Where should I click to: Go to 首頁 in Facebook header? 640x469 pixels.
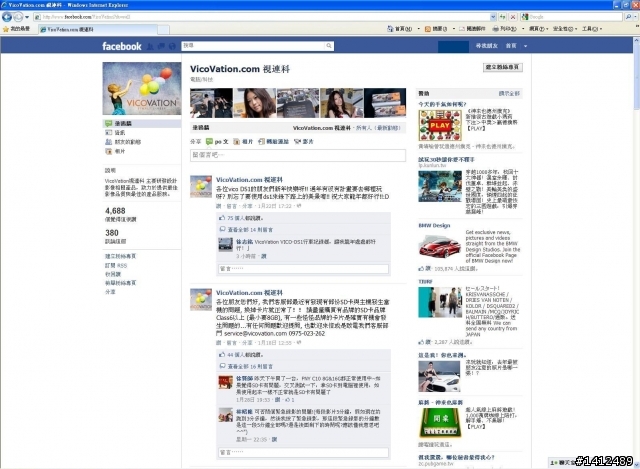[x=511, y=46]
